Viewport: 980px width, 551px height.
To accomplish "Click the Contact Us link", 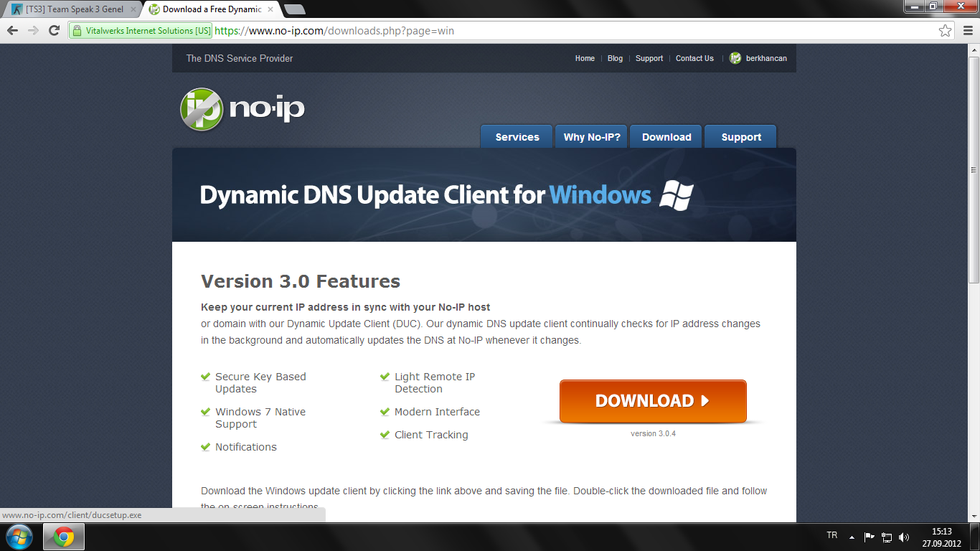I will [694, 58].
